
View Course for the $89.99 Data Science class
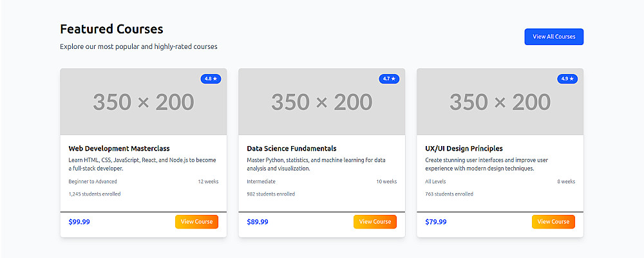(x=375, y=222)
